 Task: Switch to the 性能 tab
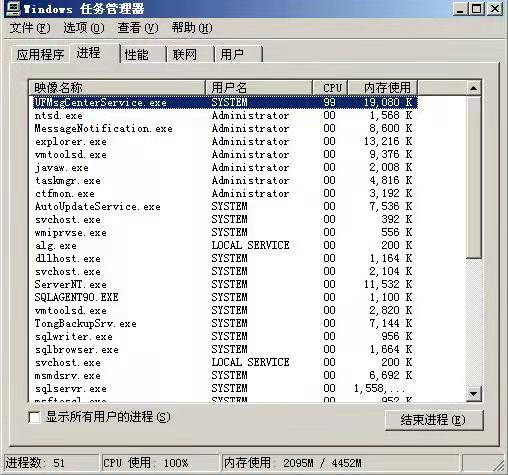(143, 54)
